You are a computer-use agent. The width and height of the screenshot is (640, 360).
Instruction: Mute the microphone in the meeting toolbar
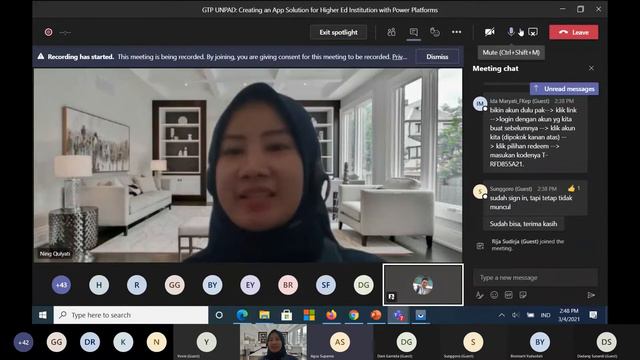pos(511,31)
